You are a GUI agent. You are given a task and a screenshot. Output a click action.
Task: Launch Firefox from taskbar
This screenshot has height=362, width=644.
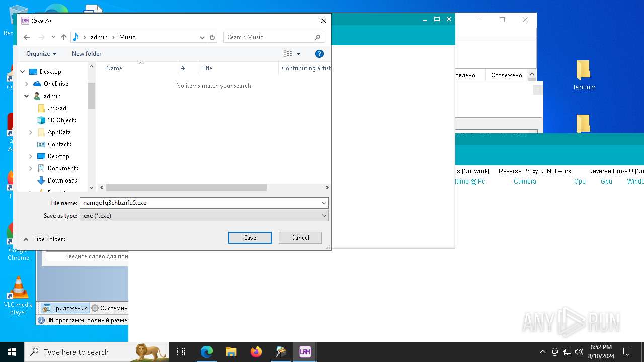pos(256,352)
